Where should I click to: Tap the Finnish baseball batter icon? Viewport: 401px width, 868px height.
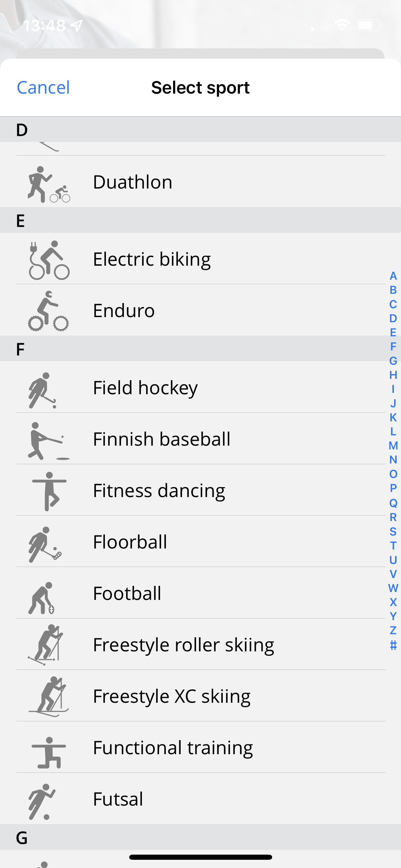point(47,441)
